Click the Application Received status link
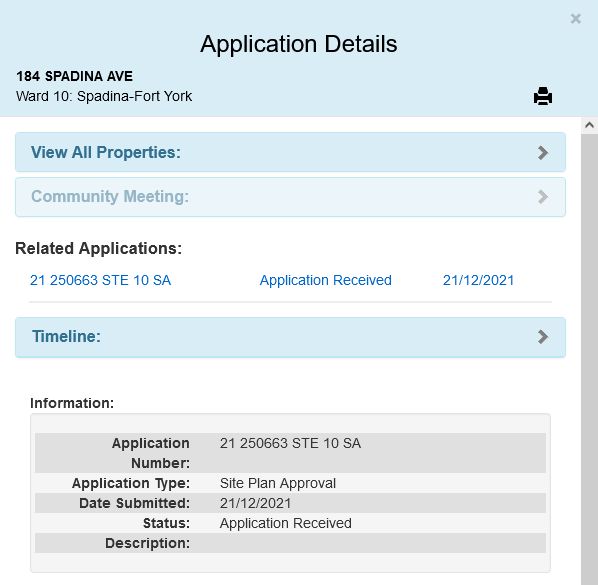This screenshot has width=598, height=585. point(326,280)
